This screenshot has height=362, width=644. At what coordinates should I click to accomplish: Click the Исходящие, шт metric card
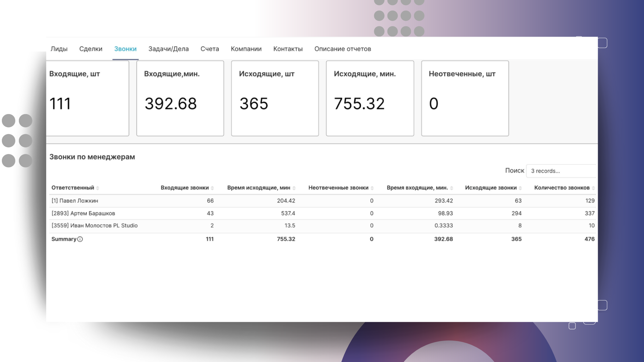(275, 98)
